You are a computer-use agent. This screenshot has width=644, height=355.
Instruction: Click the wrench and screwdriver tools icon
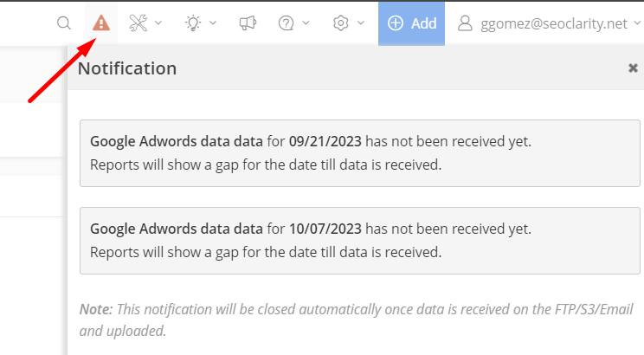click(x=138, y=23)
